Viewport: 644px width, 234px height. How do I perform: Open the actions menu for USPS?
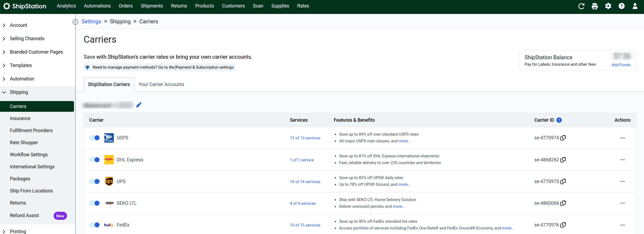tap(622, 138)
